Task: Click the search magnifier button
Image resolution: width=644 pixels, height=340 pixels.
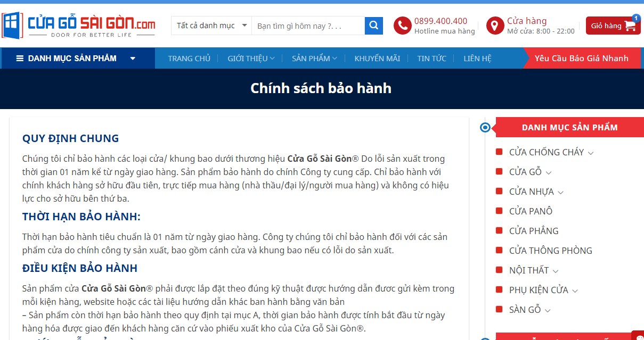Action: point(373,26)
